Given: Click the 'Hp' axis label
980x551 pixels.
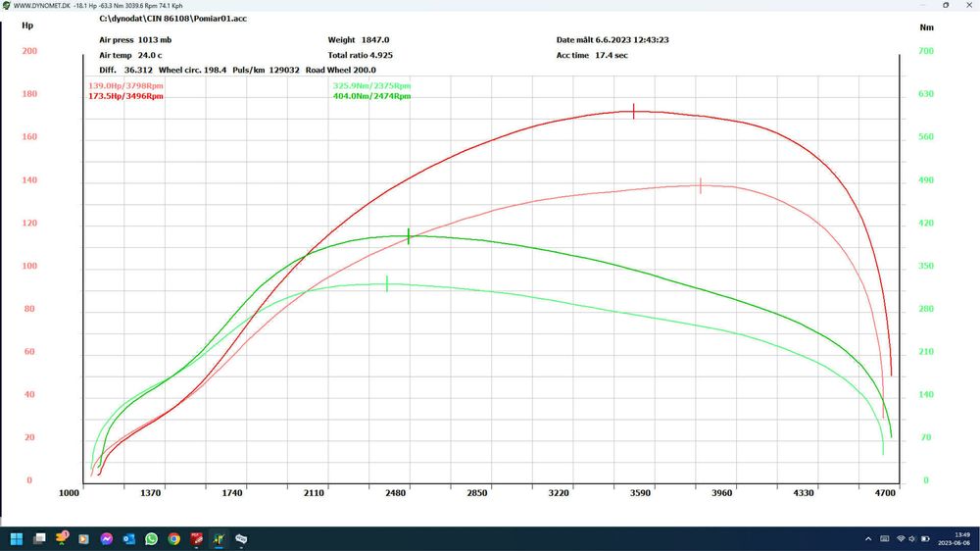Looking at the screenshot, I should [x=27, y=25].
